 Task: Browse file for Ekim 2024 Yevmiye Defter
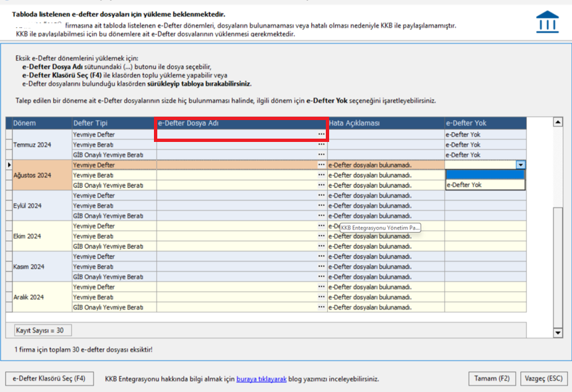pos(321,226)
